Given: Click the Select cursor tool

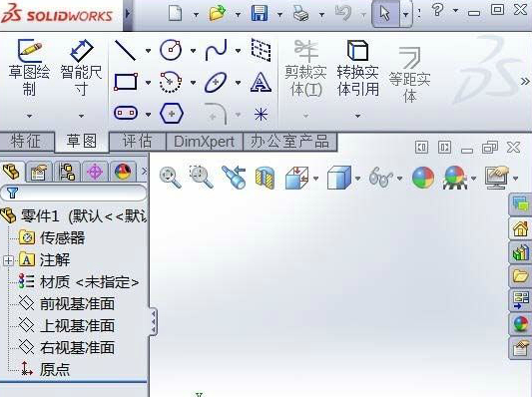Looking at the screenshot, I should (x=385, y=14).
